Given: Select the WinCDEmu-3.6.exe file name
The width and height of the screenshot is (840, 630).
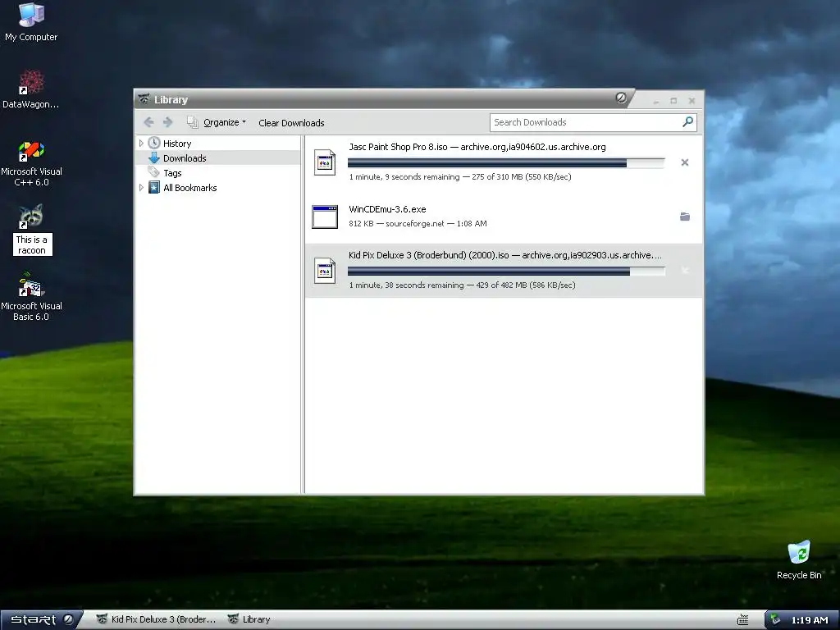Looking at the screenshot, I should [387, 209].
